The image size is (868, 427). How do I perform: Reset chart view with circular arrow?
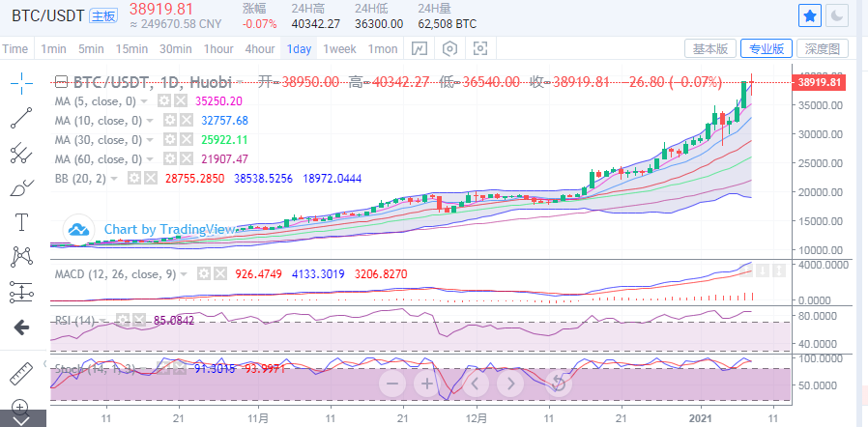point(558,384)
